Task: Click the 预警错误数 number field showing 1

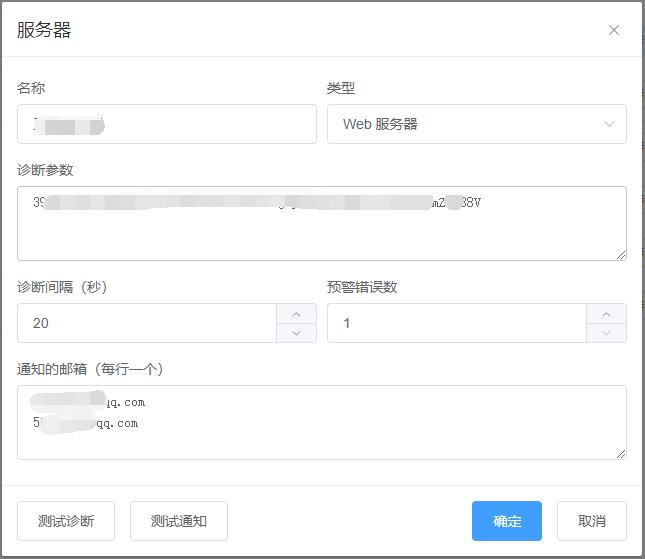Action: [456, 323]
